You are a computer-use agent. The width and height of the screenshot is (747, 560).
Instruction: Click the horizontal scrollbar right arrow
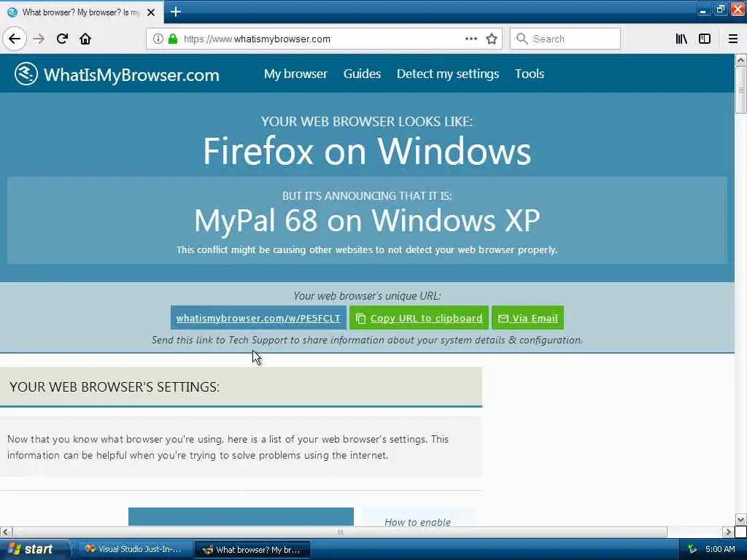(727, 532)
